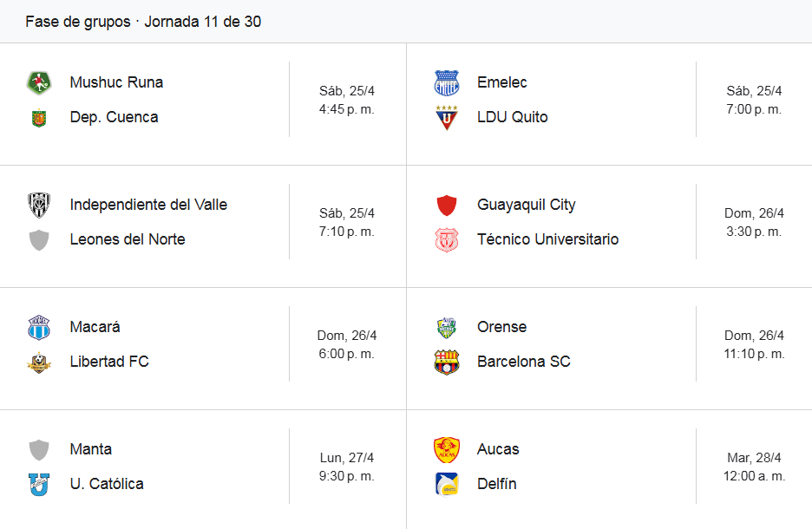Click the Aucas club logo
Image resolution: width=812 pixels, height=529 pixels.
(x=447, y=449)
